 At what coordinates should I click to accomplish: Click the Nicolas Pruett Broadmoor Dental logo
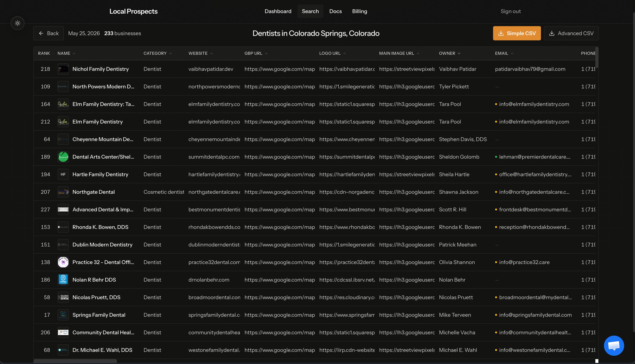coord(63,297)
